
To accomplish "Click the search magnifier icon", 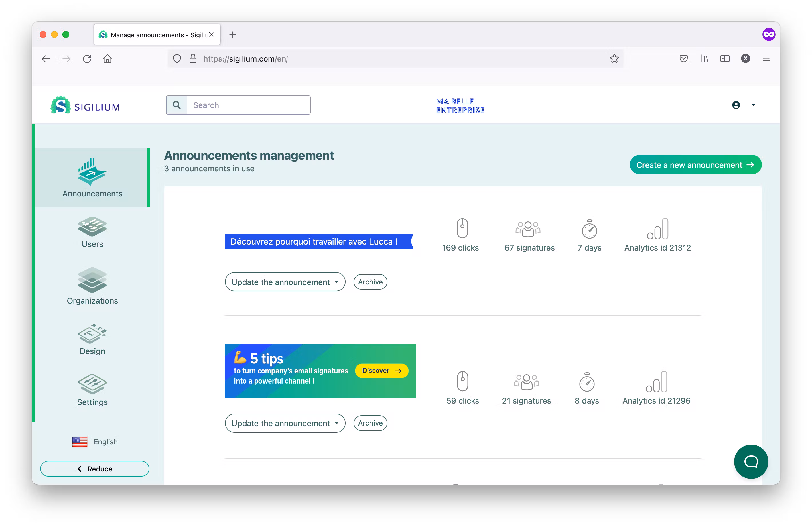I will (176, 105).
